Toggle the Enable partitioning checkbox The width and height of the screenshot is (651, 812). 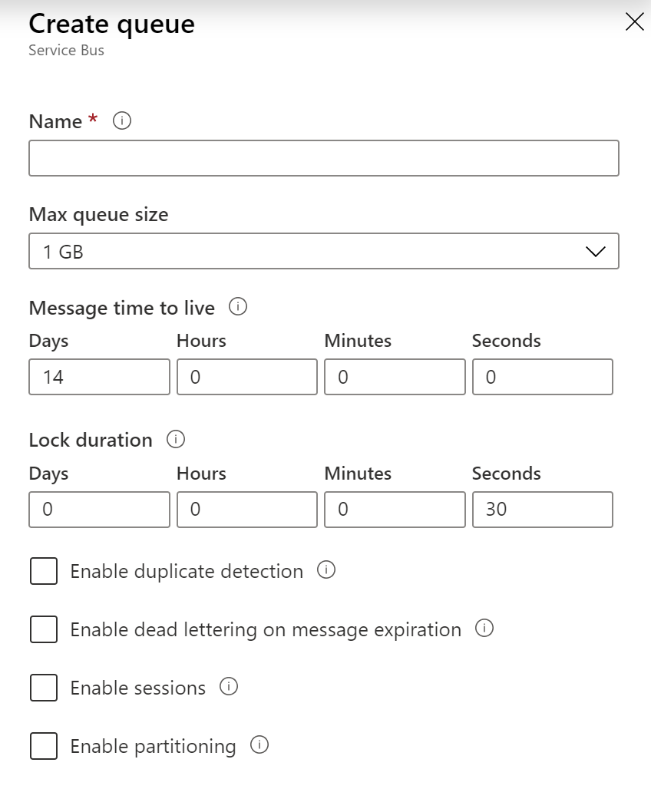44,746
